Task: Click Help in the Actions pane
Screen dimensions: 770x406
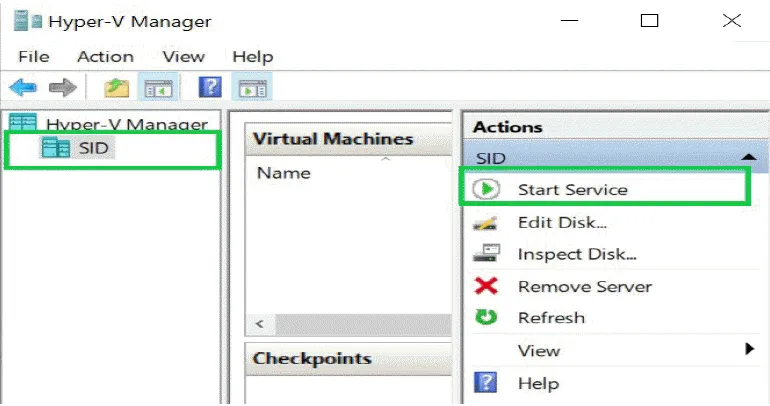Action: (x=538, y=383)
